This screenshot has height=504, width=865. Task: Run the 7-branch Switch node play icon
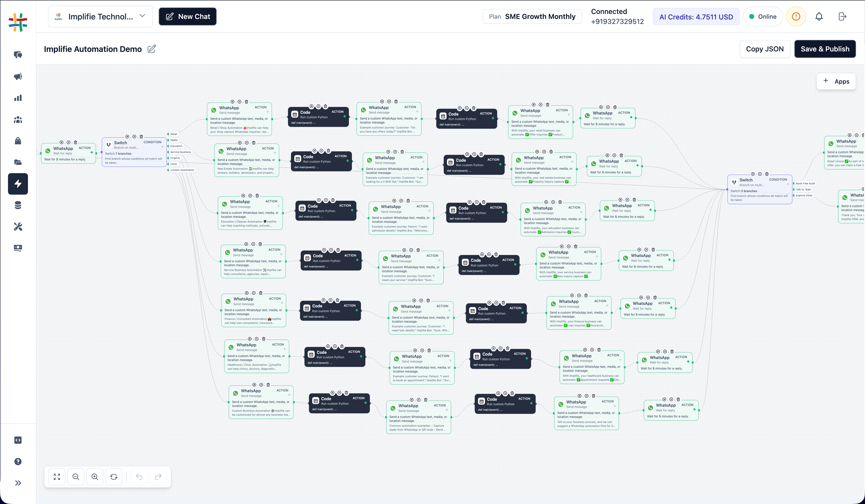[x=127, y=136]
